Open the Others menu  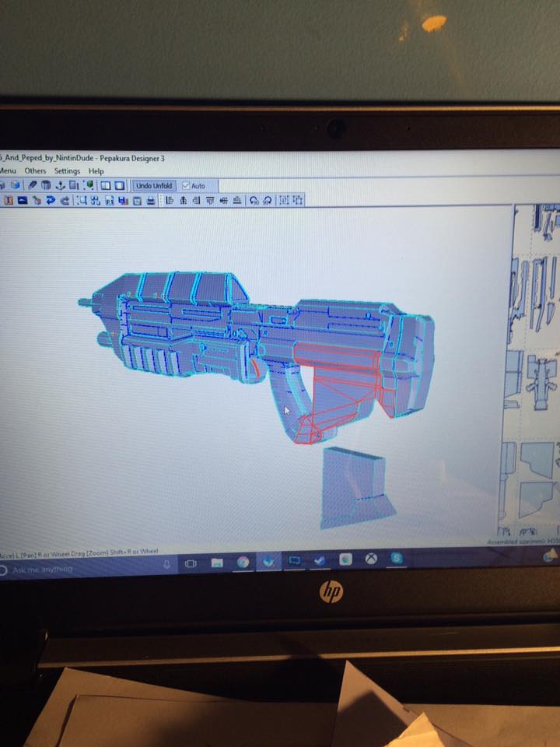coord(36,170)
